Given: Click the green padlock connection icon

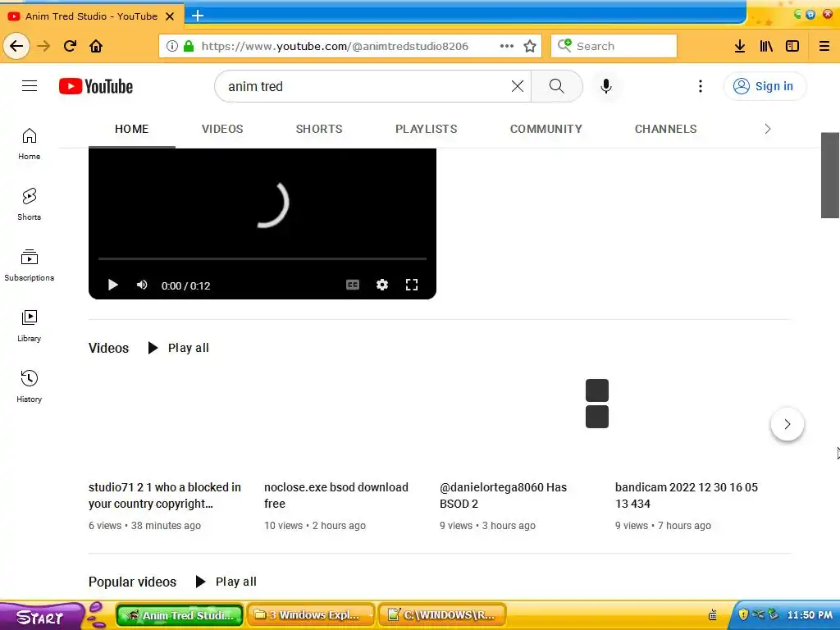Looking at the screenshot, I should (x=189, y=46).
